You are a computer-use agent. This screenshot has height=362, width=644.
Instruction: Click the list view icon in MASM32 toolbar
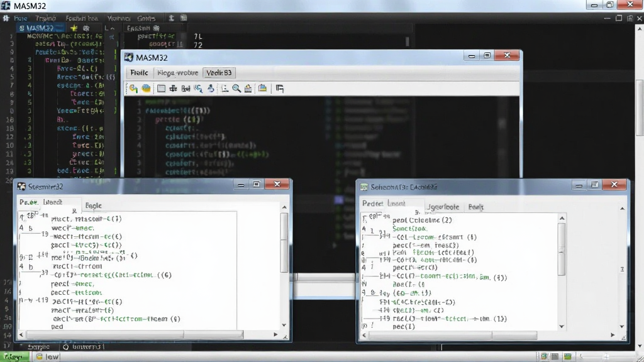coord(161,88)
